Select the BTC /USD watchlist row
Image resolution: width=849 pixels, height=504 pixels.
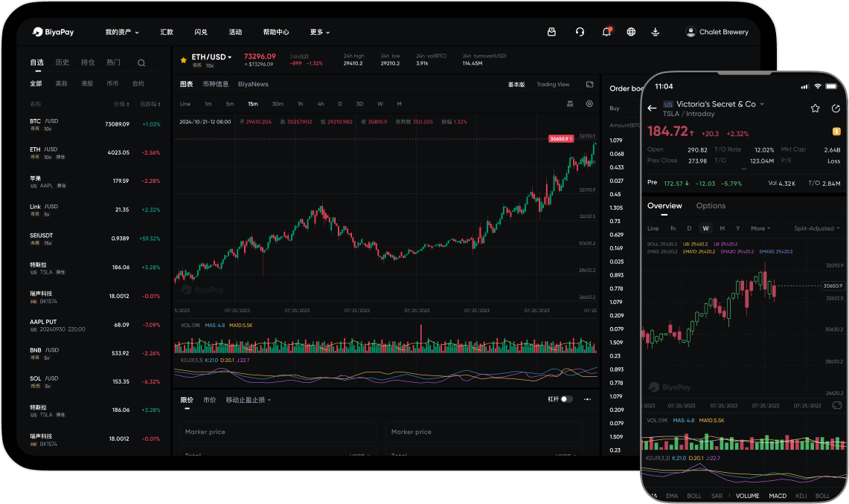[x=94, y=124]
